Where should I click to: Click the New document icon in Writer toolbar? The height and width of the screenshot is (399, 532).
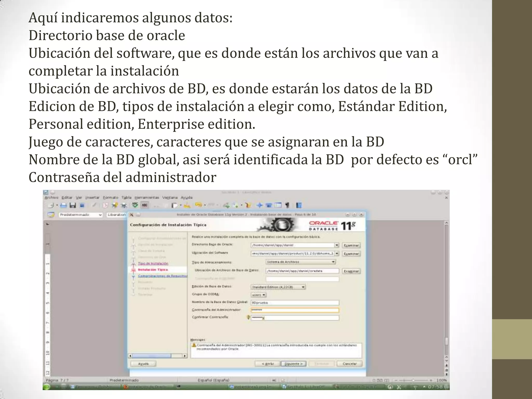(x=51, y=205)
